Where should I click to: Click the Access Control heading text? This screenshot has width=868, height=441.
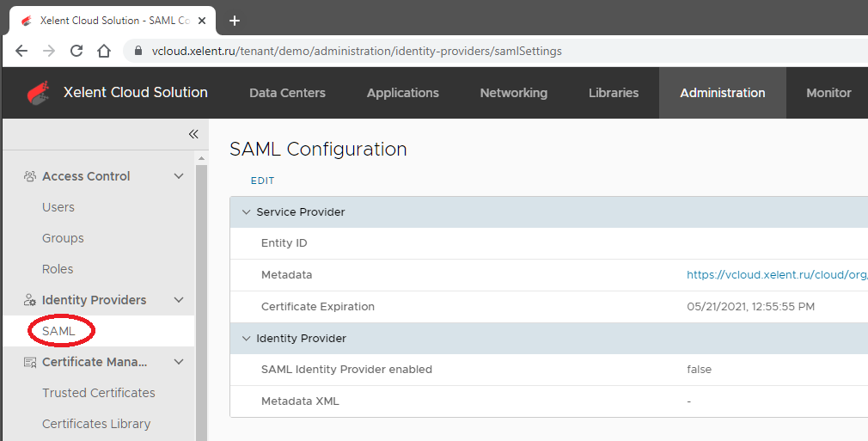coord(86,176)
